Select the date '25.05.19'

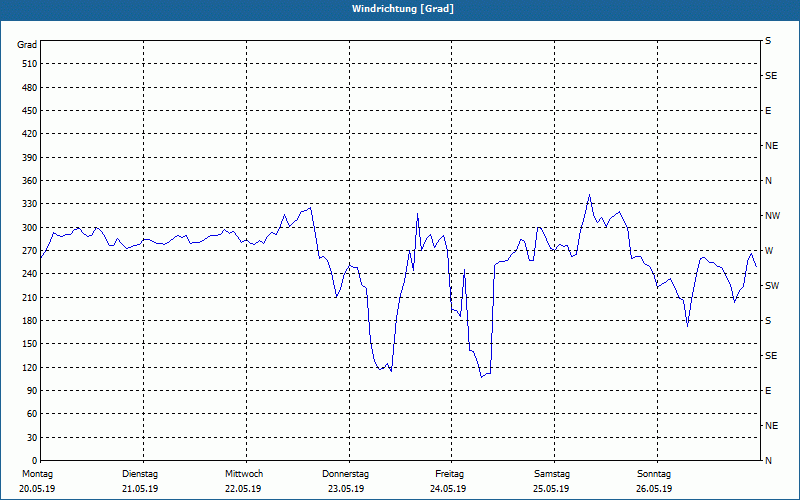tap(551, 489)
